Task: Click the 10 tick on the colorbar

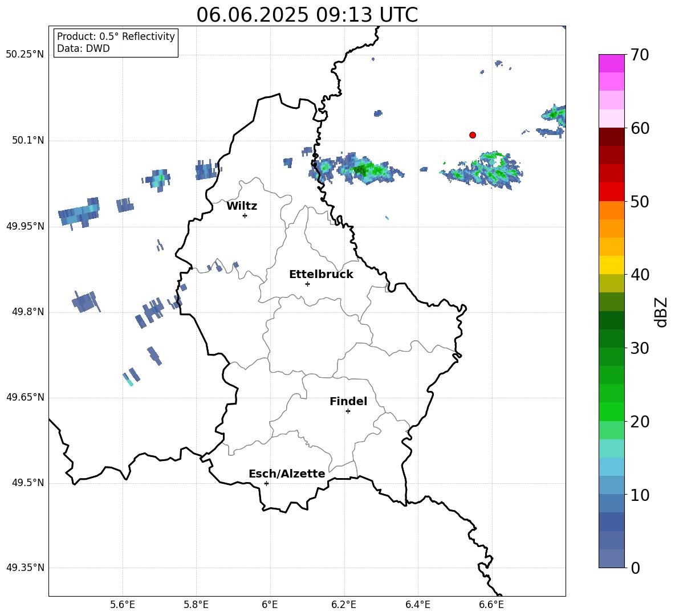Action: pyautogui.click(x=640, y=495)
